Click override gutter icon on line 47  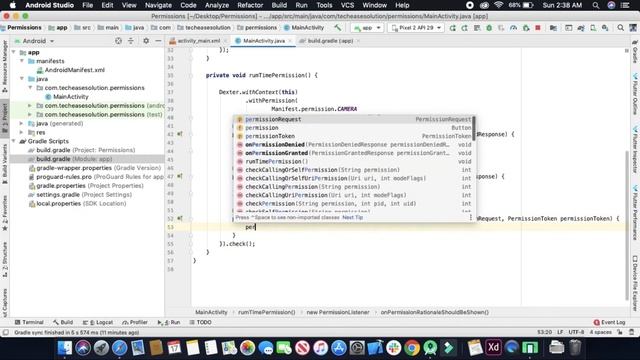coord(180,176)
